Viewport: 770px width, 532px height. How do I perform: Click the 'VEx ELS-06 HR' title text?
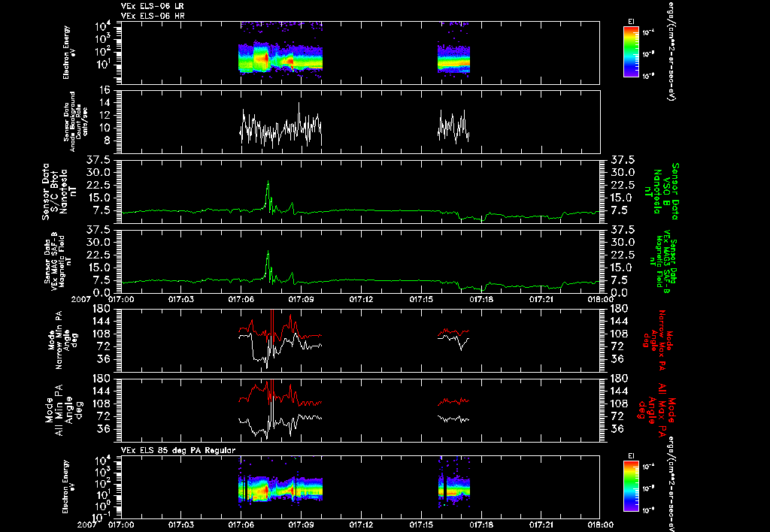click(152, 17)
